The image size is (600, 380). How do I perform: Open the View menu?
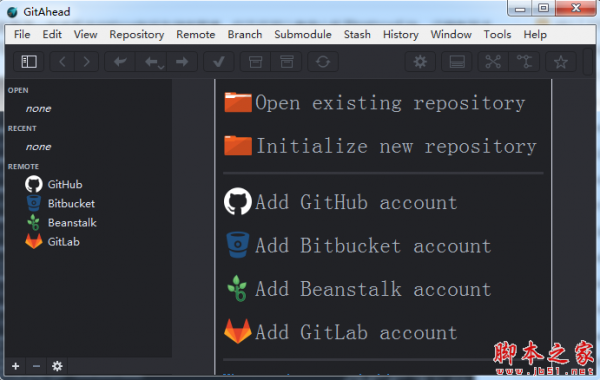coord(85,34)
